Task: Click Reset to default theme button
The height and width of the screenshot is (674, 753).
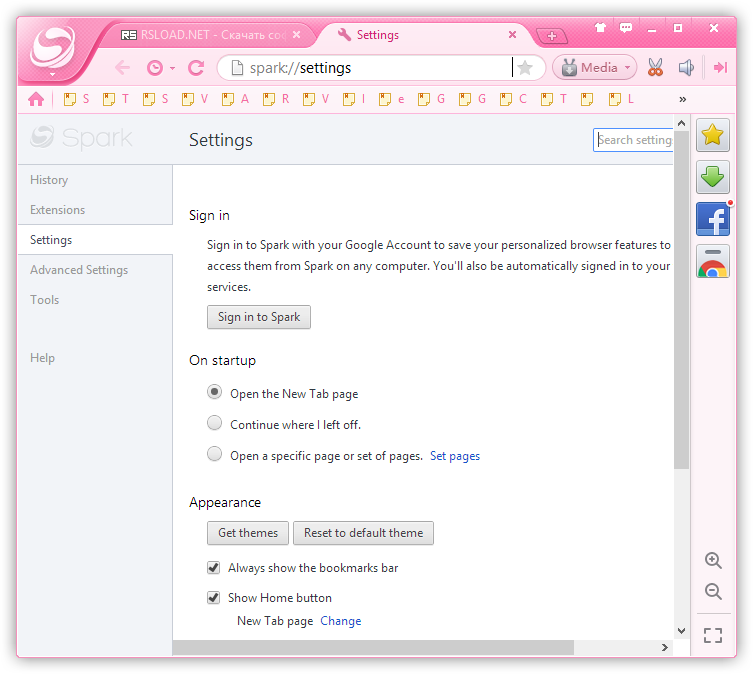Action: (x=364, y=533)
